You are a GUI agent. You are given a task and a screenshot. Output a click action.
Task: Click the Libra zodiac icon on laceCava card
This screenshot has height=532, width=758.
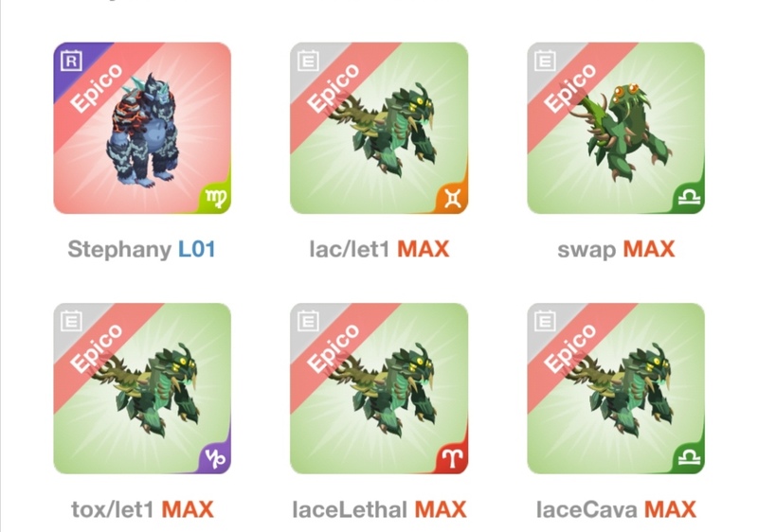point(690,457)
